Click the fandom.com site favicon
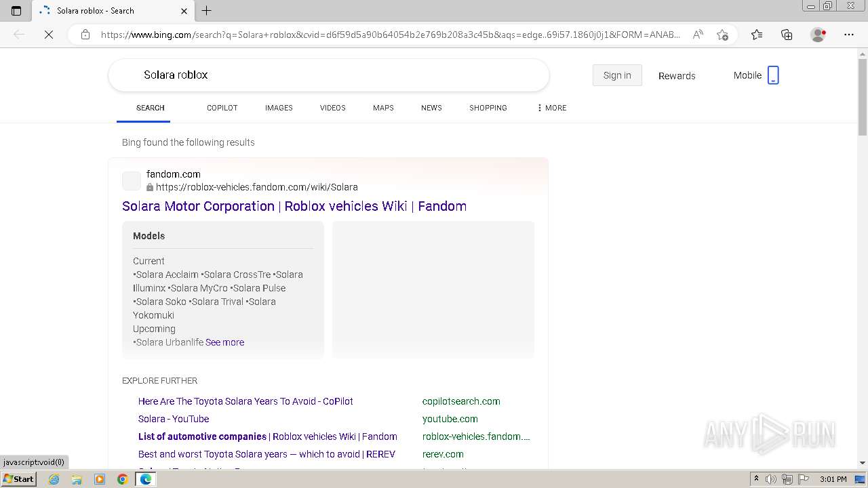The width and height of the screenshot is (868, 488). 132,181
